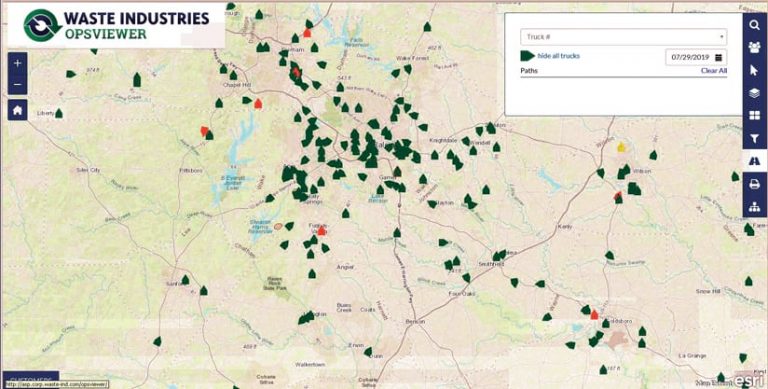Screen dimensions: 768x389
Task: Click the La Grange map label
Action: coord(692,356)
